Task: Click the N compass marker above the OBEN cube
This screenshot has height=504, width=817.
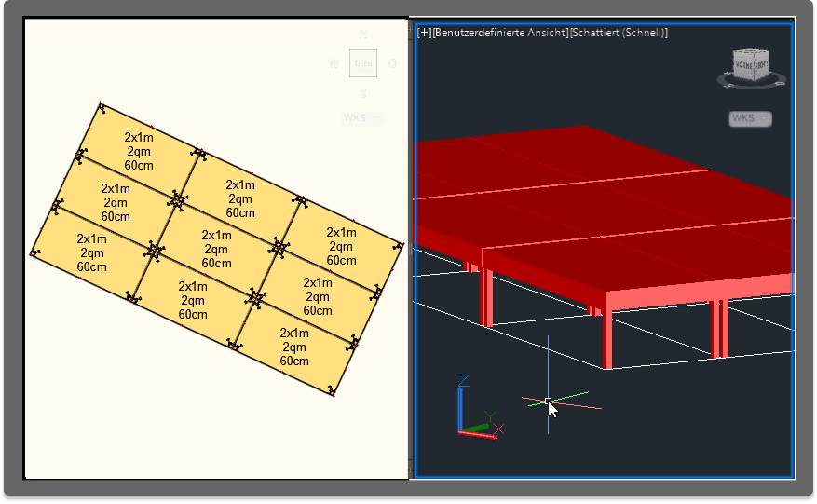Action: pos(362,34)
